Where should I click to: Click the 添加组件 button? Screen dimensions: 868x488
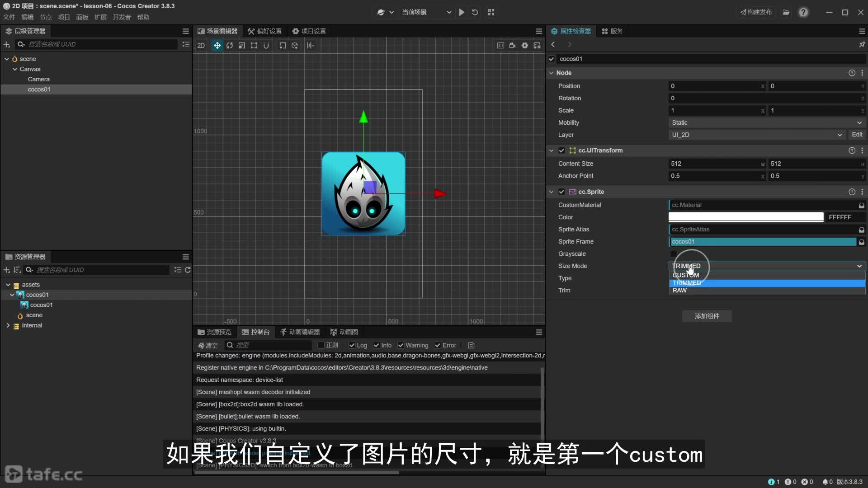[x=707, y=316]
